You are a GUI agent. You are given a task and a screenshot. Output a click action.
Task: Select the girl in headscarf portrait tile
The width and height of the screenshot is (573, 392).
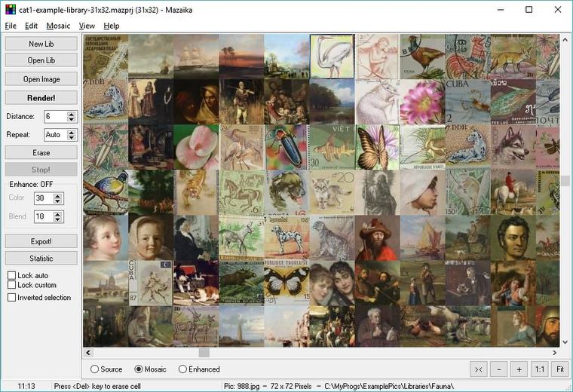tap(151, 237)
